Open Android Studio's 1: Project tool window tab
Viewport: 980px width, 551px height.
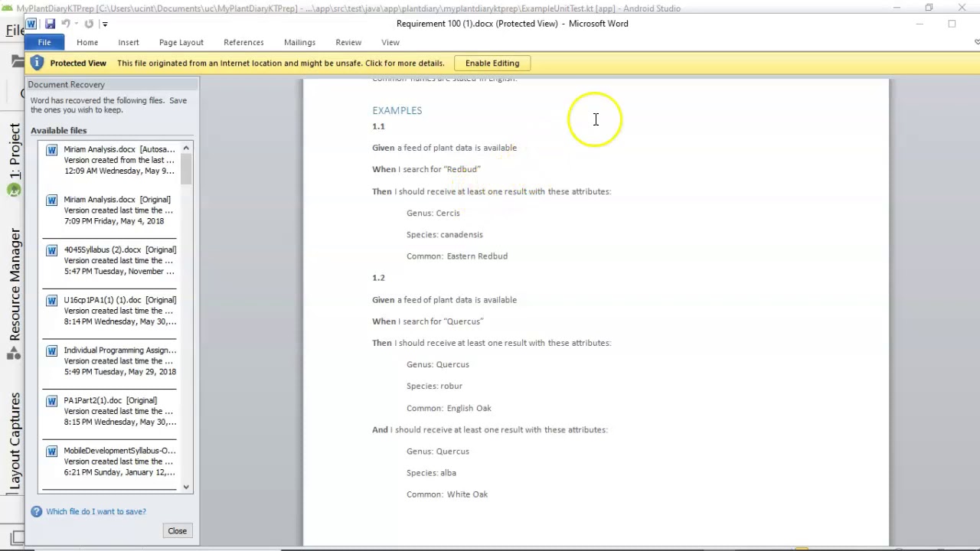point(14,152)
